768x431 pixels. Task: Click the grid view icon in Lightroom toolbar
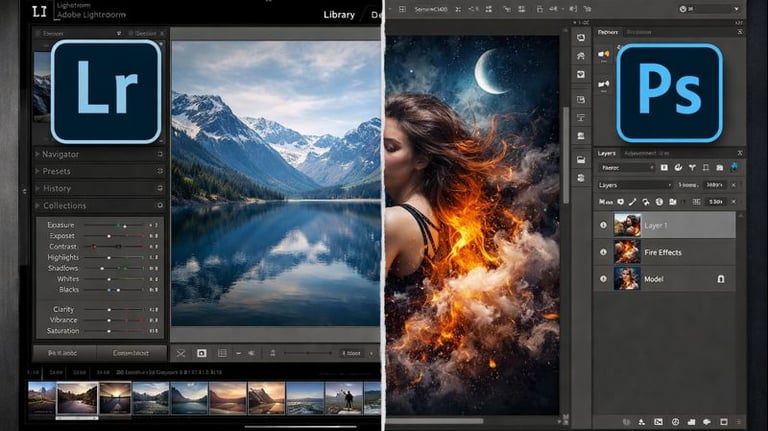(222, 353)
